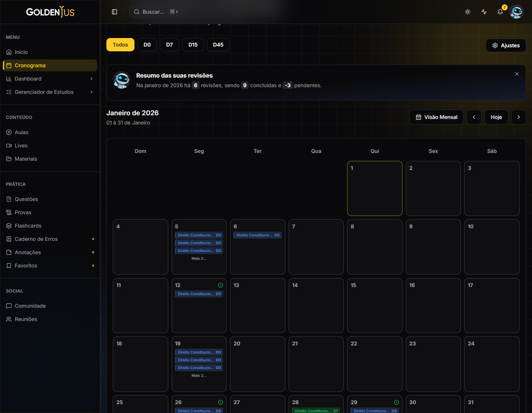Expand the Gerenciador de Estudos chevron
This screenshot has width=532, height=413.
(92, 92)
